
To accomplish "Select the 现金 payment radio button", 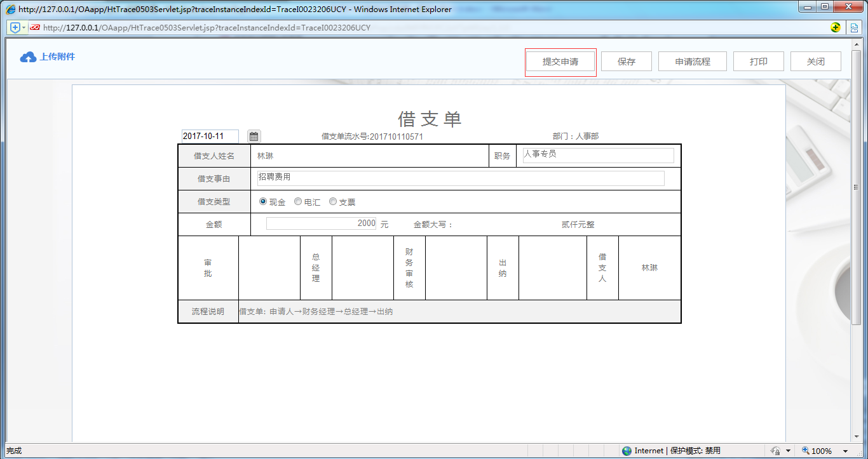I will [x=262, y=201].
